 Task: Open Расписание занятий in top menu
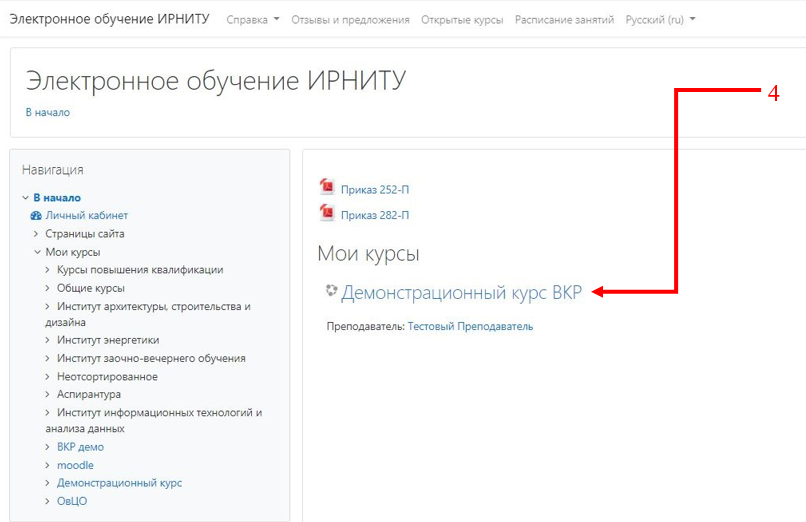tap(564, 20)
